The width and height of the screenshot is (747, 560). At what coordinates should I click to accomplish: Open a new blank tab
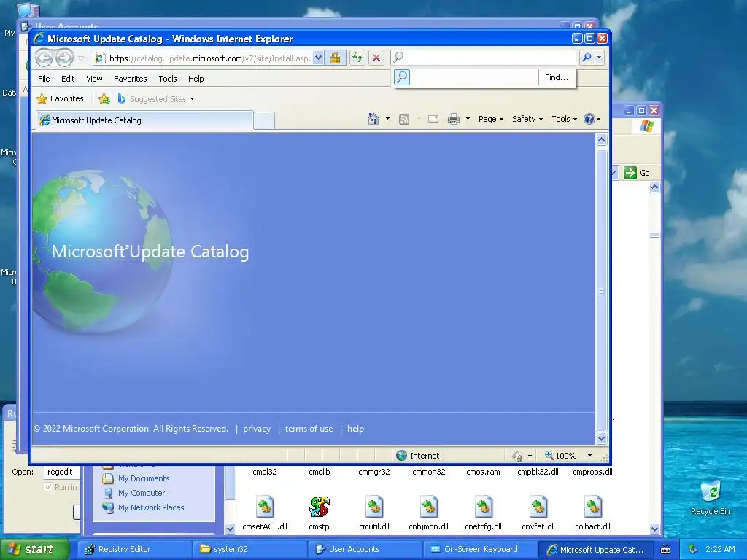[x=264, y=120]
